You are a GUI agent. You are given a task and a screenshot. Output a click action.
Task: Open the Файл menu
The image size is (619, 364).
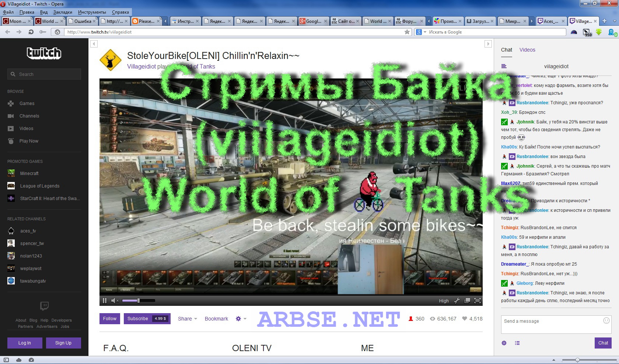tap(8, 12)
